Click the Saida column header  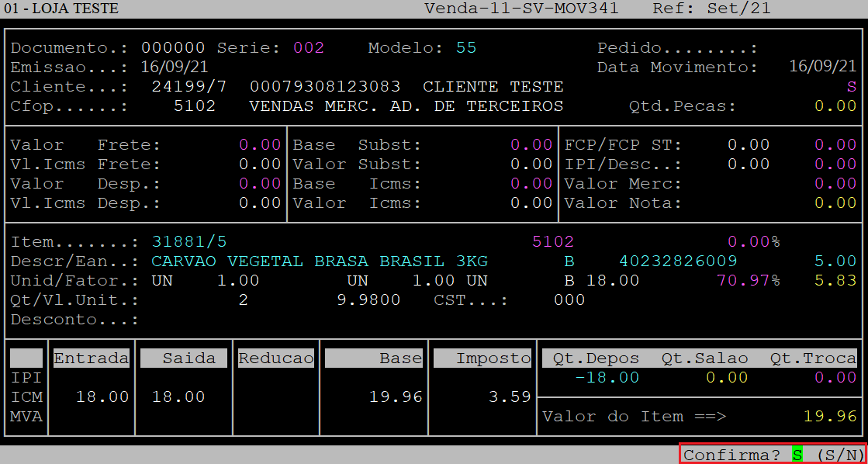point(183,358)
